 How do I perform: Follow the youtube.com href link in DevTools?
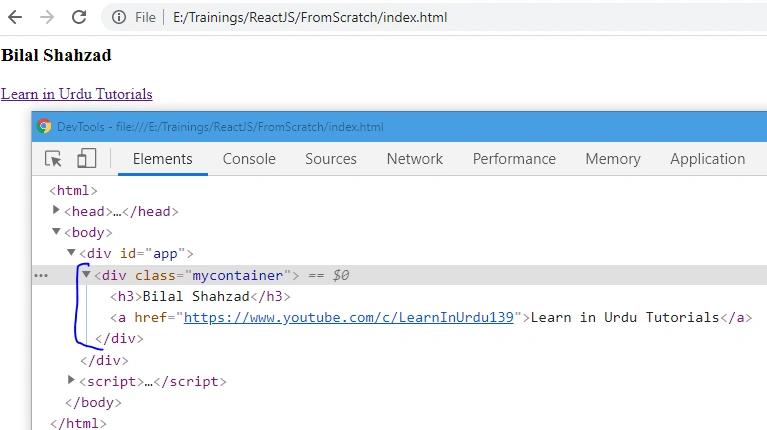coord(349,317)
